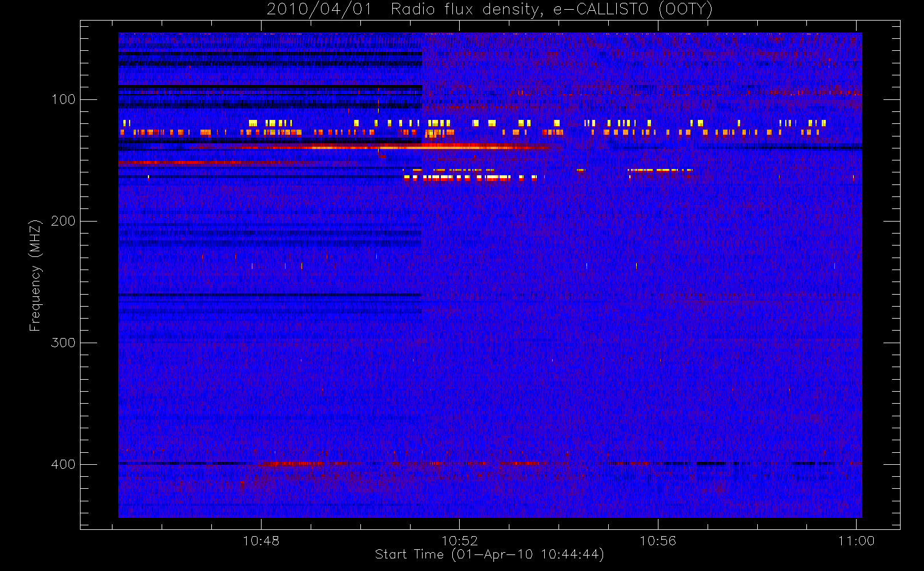Viewport: 924px width, 571px height.
Task: Click the 10:48 time tick label
Action: tap(261, 541)
